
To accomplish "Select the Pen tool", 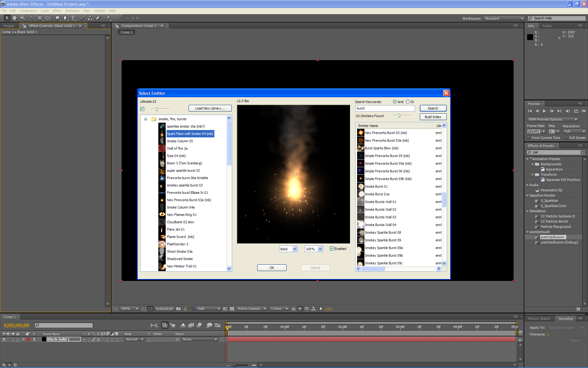I will tap(65, 18).
